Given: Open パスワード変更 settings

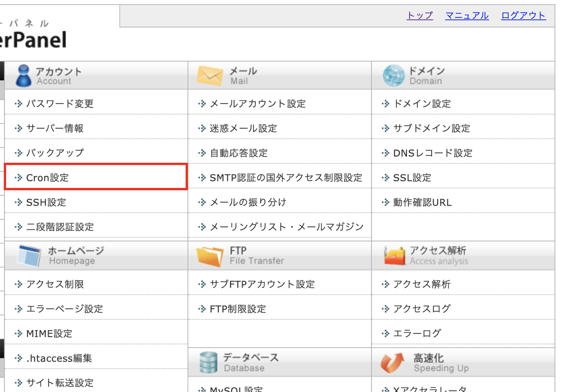Looking at the screenshot, I should [60, 104].
